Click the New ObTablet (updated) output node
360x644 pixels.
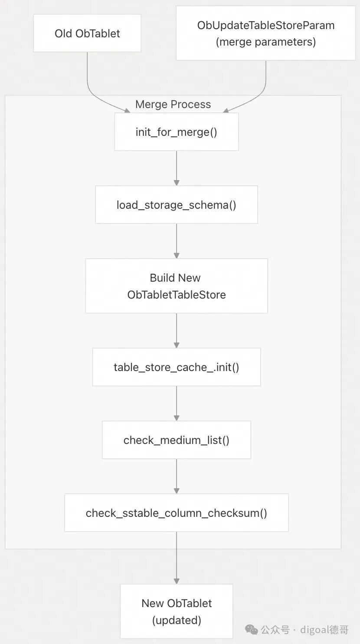click(177, 611)
